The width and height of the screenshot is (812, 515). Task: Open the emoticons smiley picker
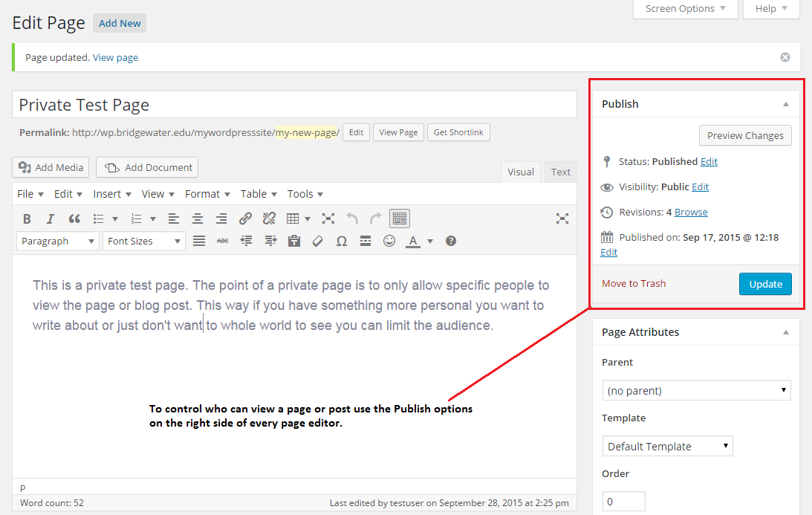[x=389, y=241]
